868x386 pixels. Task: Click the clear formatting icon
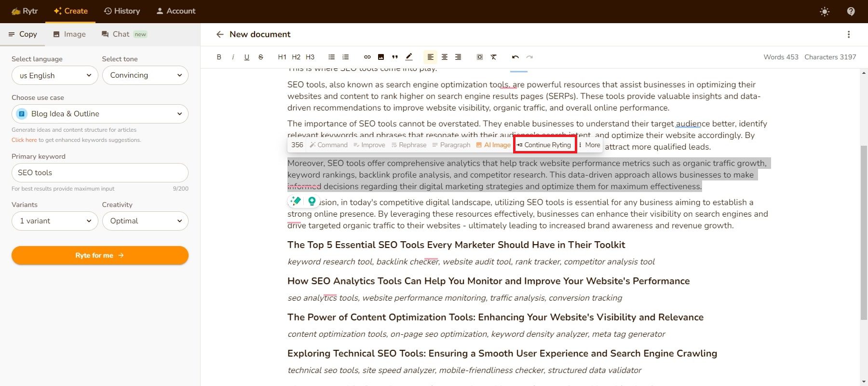[x=494, y=57]
